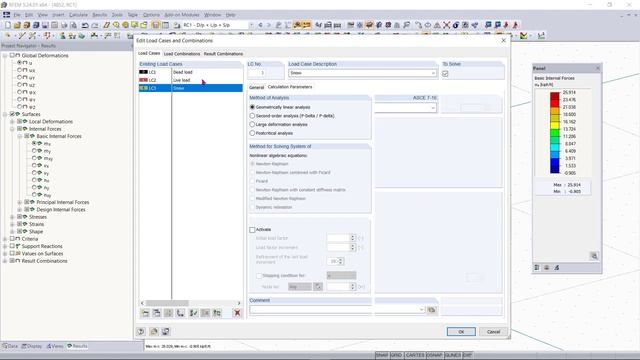Screen dimensions: 640x360
Task: Click the comment library icon beside Comment field
Action: [x=431, y=310]
